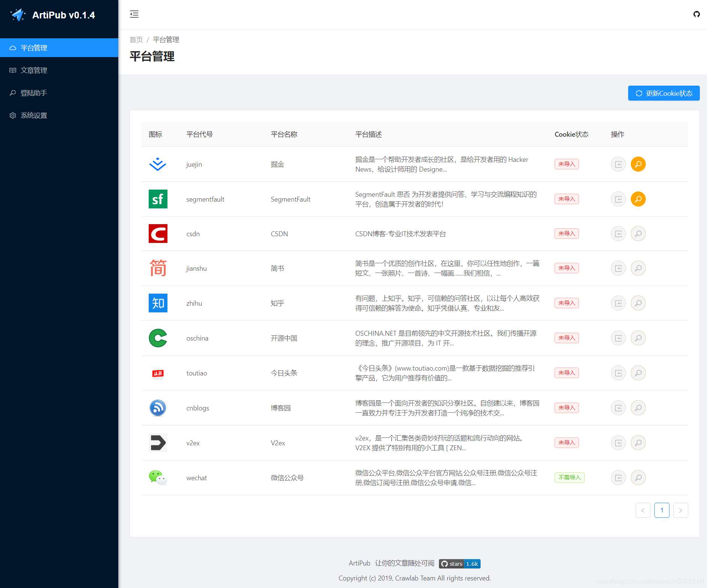Click the 更新Cookie状态 button

[x=663, y=93]
